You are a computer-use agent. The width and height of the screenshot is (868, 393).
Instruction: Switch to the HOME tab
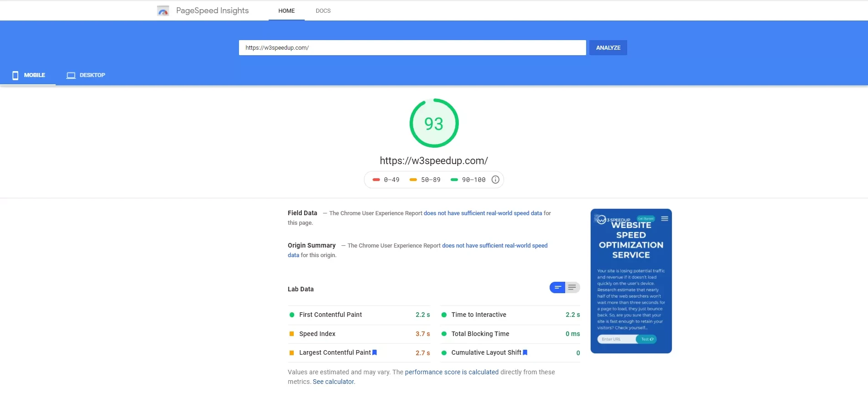286,10
